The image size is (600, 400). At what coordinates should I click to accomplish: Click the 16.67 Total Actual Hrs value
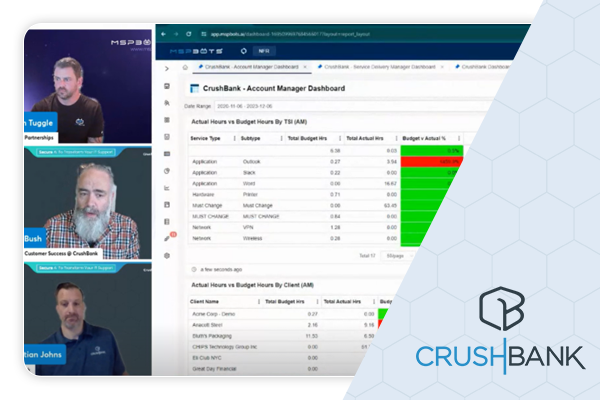(390, 184)
